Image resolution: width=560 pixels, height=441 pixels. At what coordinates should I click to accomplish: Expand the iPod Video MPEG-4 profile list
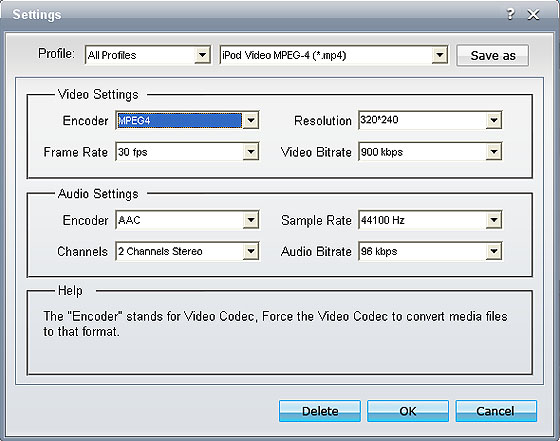coord(440,55)
